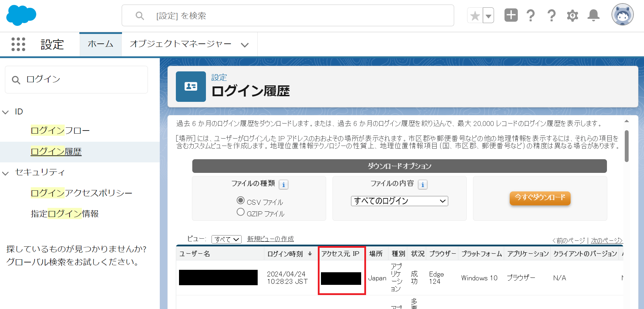Open global actions plus icon
The image size is (644, 309).
point(511,15)
